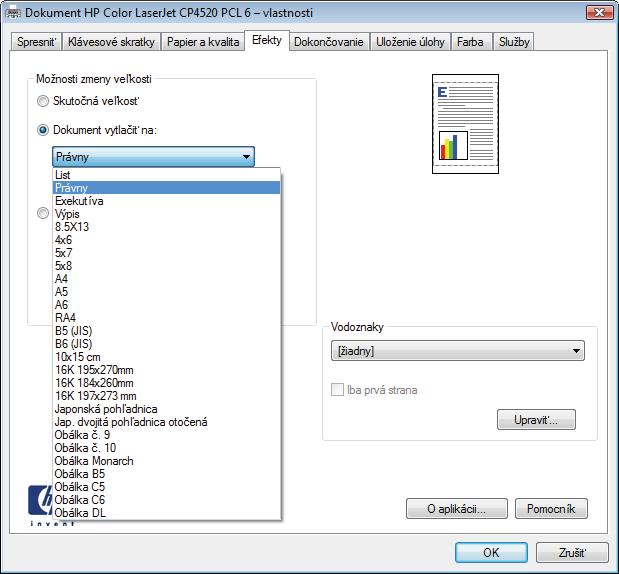
Task: Go to Dokončovanie tab
Action: (x=328, y=42)
